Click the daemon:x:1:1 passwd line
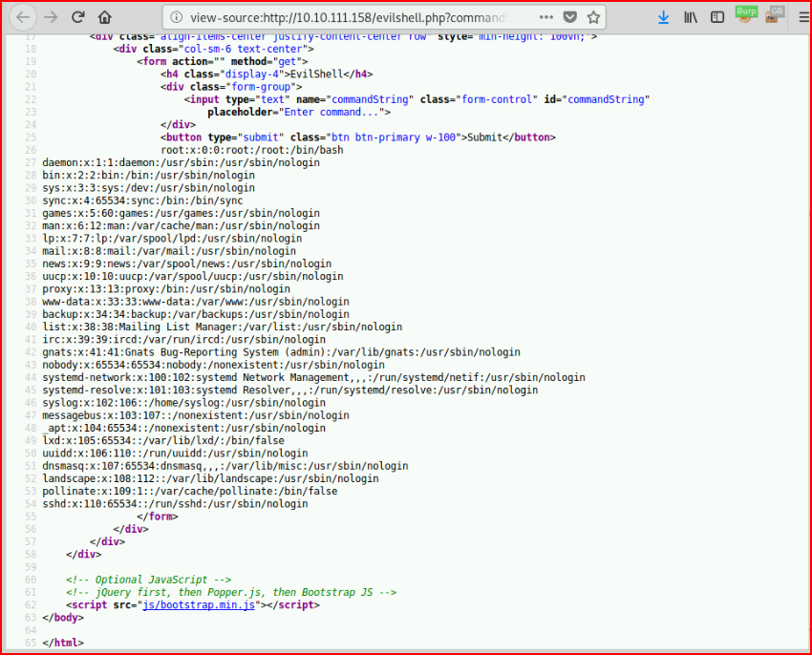The height and width of the screenshot is (655, 812). pyautogui.click(x=182, y=162)
